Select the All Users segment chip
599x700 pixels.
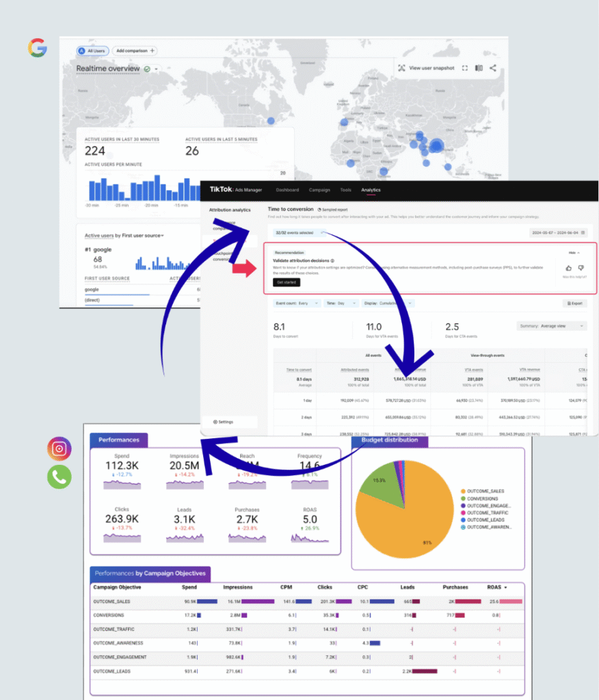(x=92, y=51)
